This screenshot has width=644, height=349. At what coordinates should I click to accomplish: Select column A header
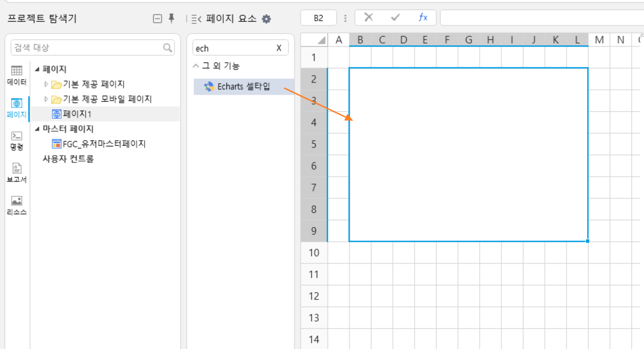(338, 40)
